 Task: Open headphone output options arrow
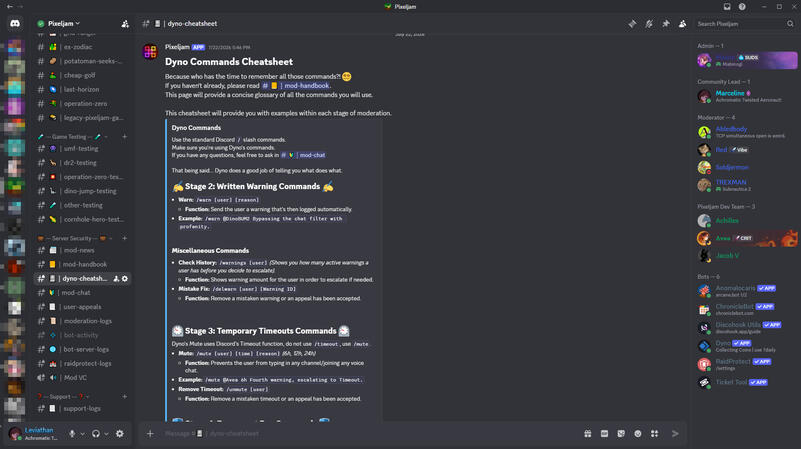[106, 434]
